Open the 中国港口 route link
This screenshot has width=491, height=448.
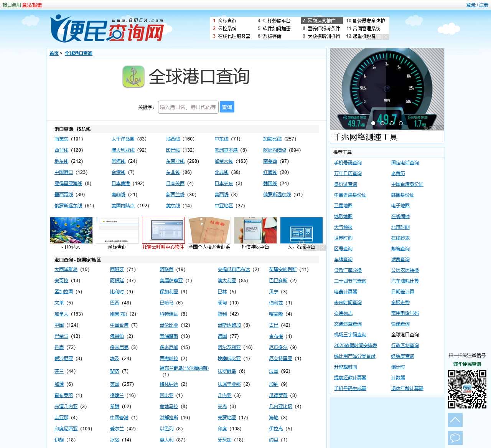click(64, 172)
